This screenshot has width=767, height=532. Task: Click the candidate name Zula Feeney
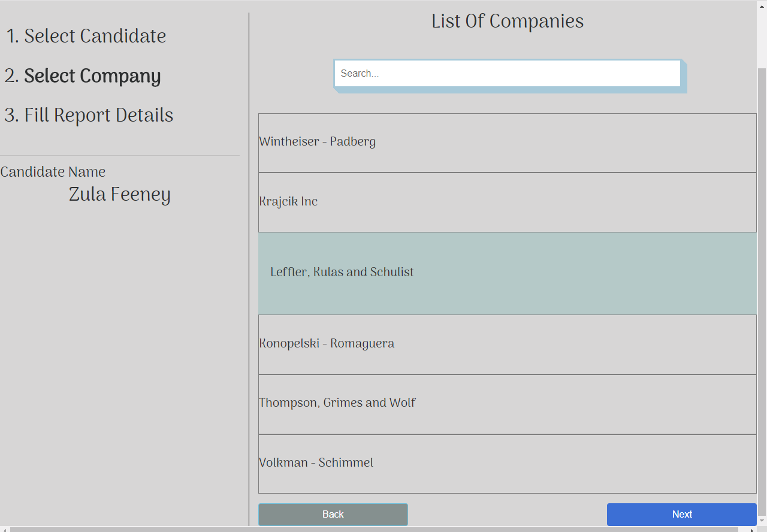[119, 194]
